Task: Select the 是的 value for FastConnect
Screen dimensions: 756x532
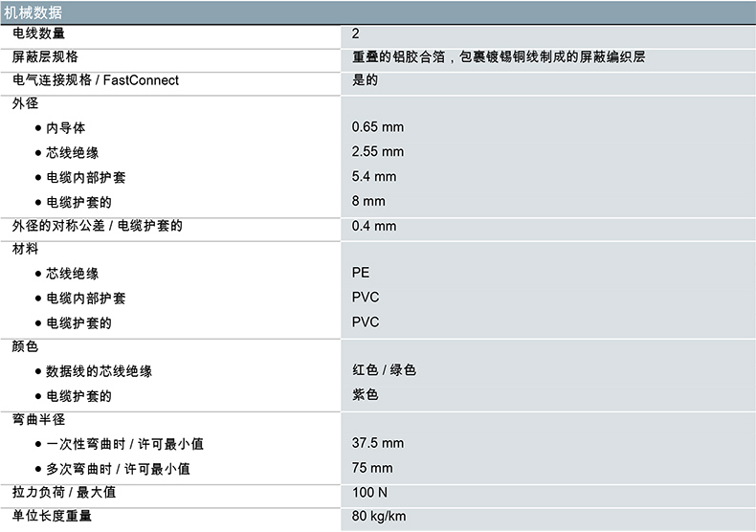Action: 365,80
